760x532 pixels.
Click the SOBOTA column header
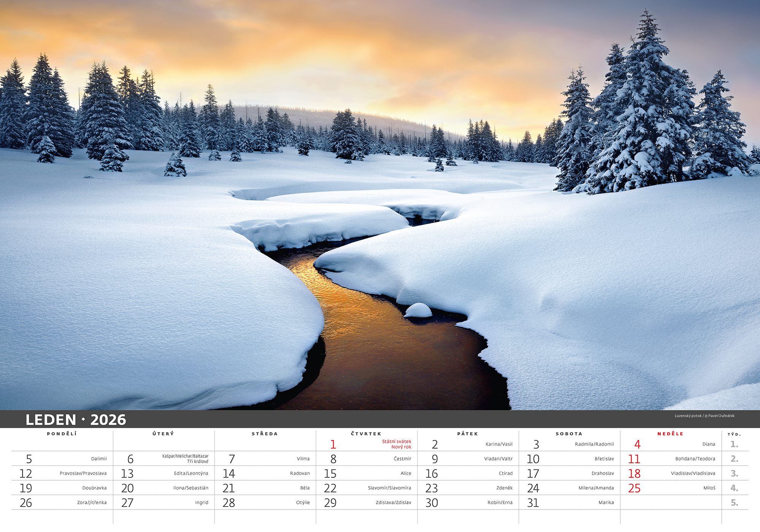click(569, 434)
